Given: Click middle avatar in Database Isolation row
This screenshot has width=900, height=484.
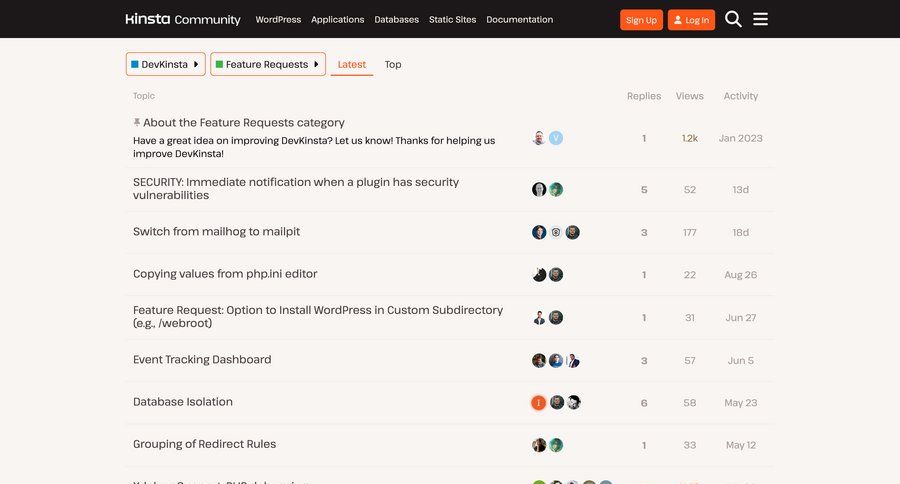Looking at the screenshot, I should (557, 402).
